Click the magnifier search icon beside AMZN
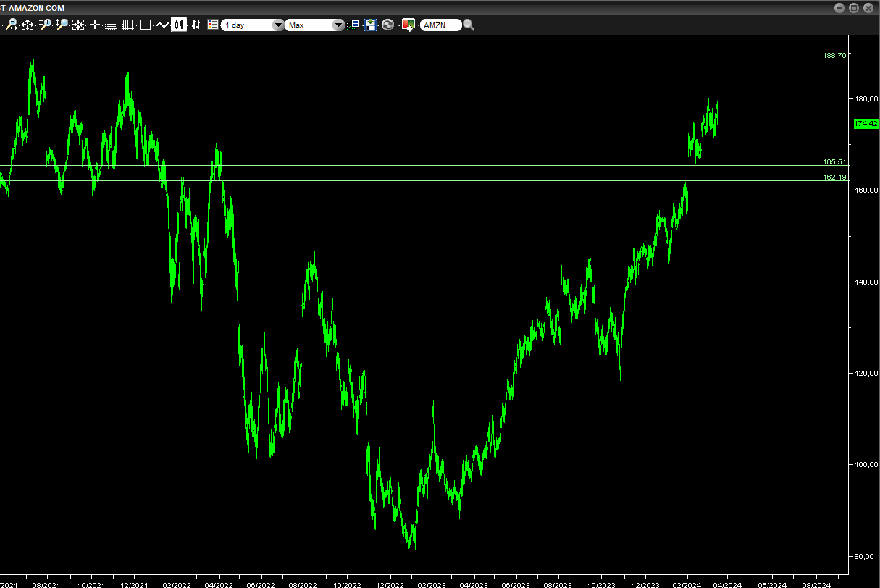The height and width of the screenshot is (588, 880). pos(469,25)
